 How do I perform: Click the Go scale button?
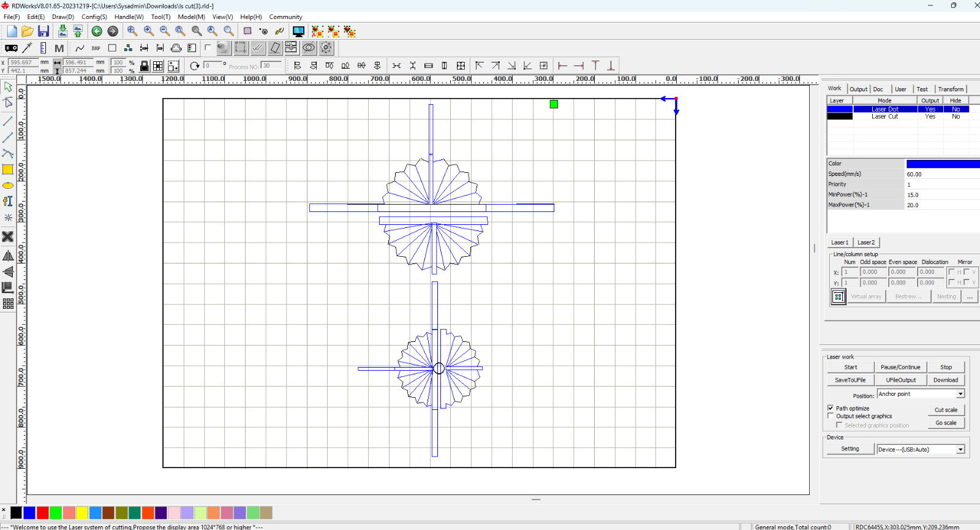[946, 423]
